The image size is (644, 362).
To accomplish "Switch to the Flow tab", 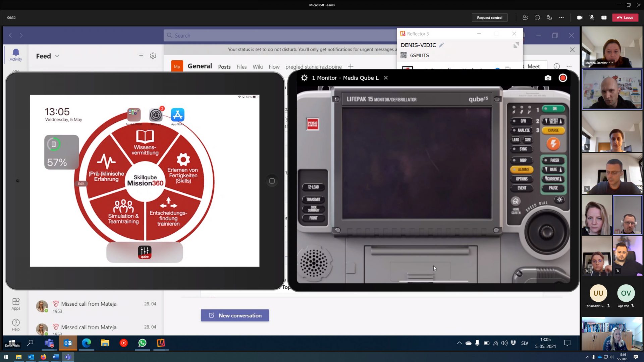I will pyautogui.click(x=274, y=67).
